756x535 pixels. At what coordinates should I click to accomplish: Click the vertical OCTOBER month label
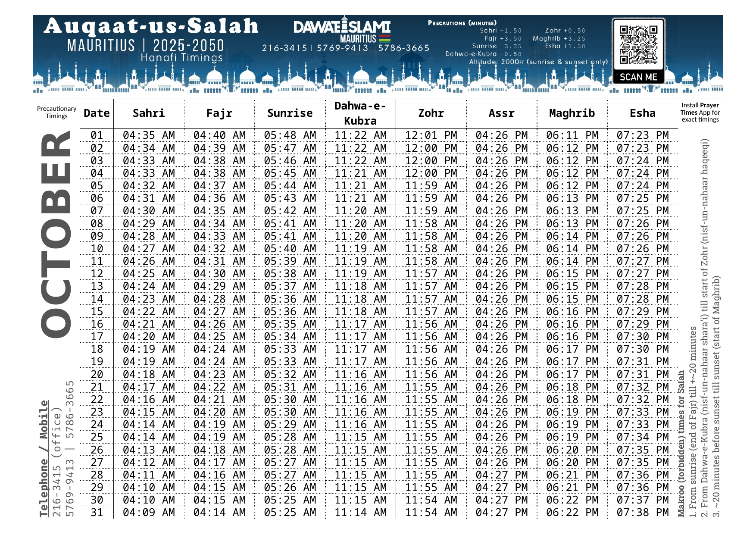[56, 235]
